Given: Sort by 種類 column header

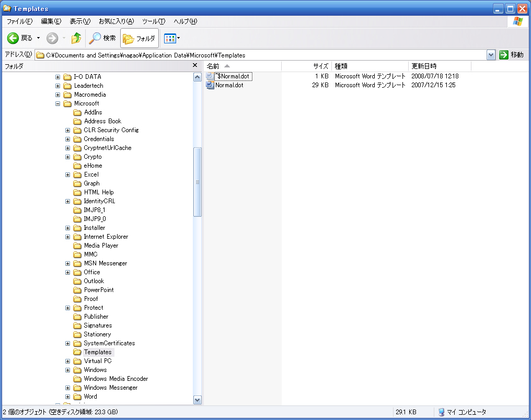Looking at the screenshot, I should (x=370, y=66).
